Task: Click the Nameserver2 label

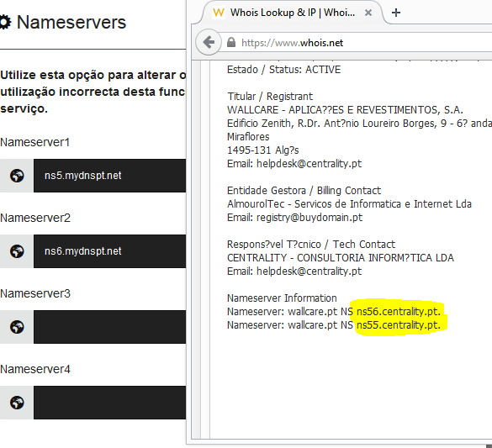Action: click(x=35, y=218)
